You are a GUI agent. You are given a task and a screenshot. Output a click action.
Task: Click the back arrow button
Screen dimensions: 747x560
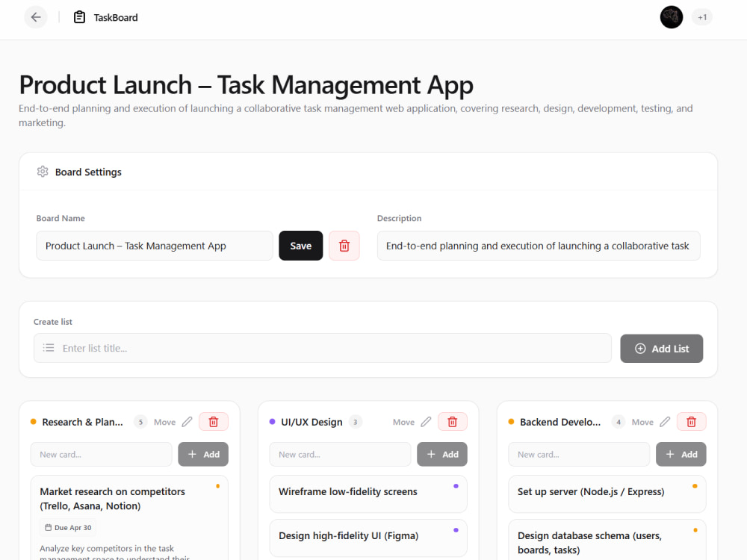pos(36,18)
